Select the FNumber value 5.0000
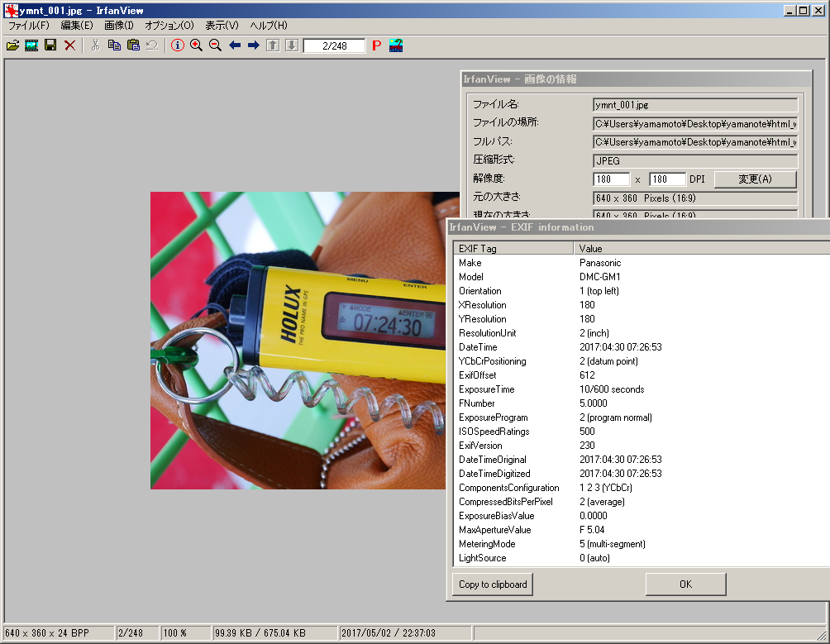The image size is (830, 644). (x=594, y=403)
